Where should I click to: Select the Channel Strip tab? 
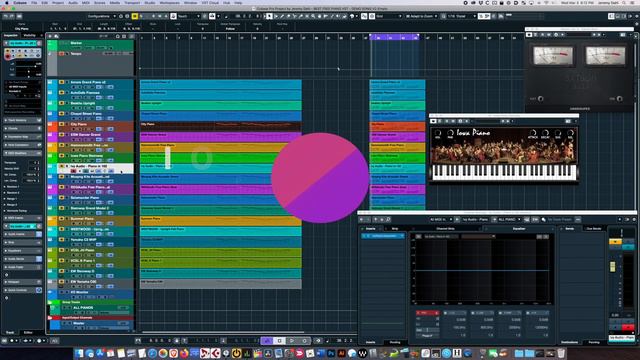click(x=445, y=229)
